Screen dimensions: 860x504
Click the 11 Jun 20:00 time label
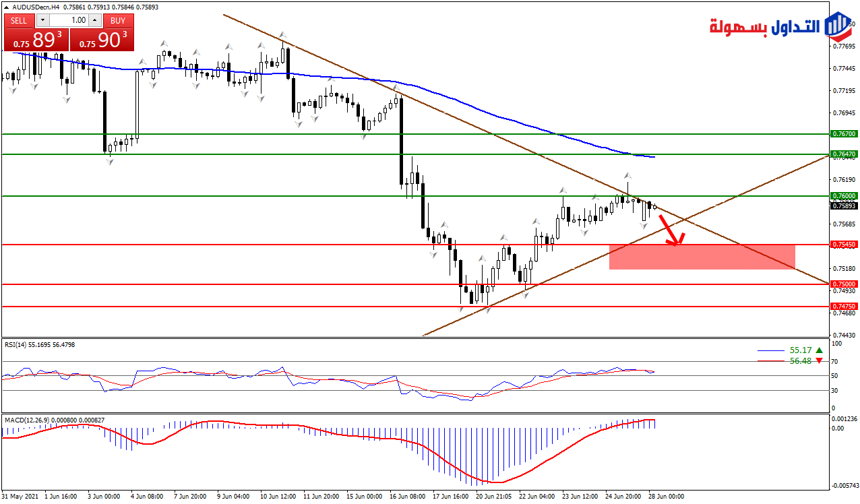[321, 497]
